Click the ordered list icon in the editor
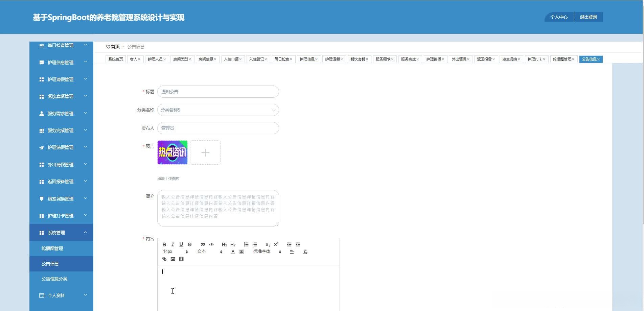Screen dimensions: 644x311 (x=246, y=244)
